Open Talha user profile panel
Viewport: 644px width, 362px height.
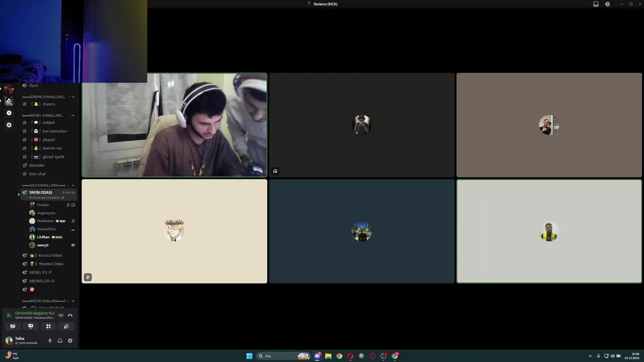[25, 340]
